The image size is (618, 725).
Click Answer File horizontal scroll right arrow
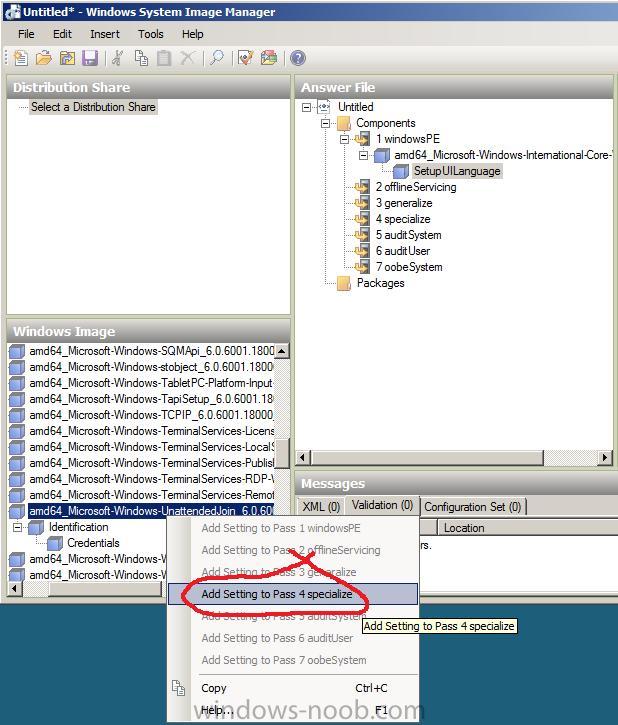tap(605, 458)
